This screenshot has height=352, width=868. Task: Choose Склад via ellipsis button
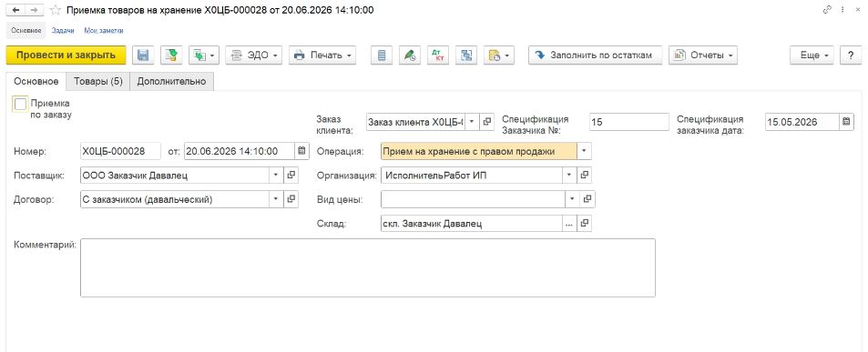pyautogui.click(x=570, y=224)
